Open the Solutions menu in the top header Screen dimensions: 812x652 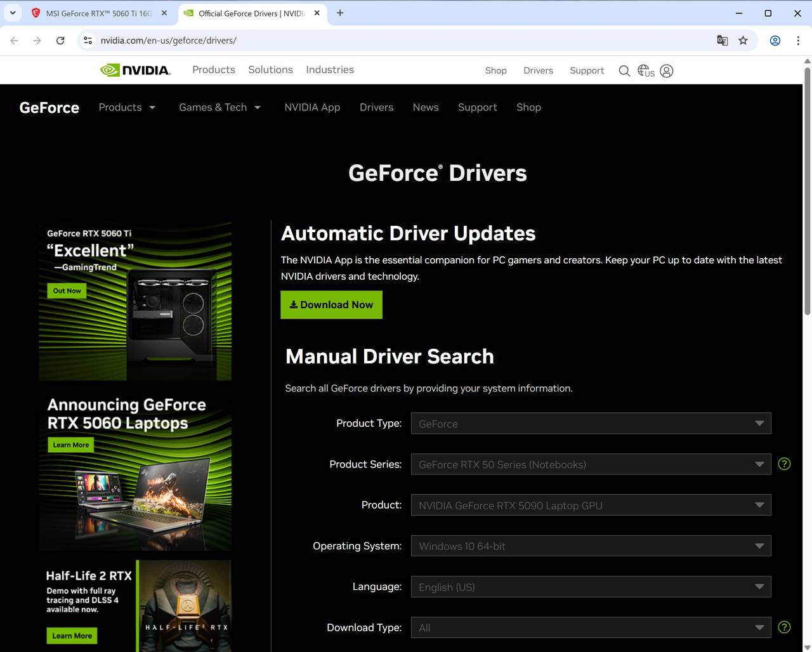pyautogui.click(x=270, y=70)
